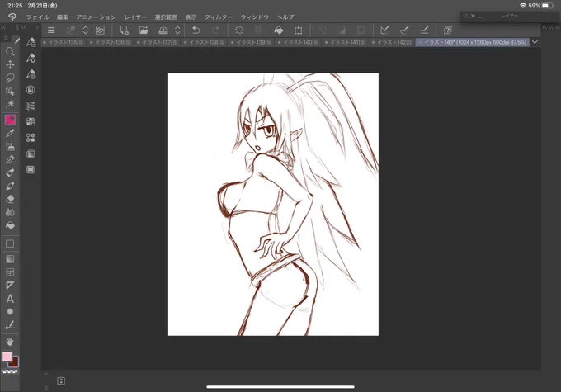Click the up-down chevron beside hamburger menu
This screenshot has width=561, height=392.
tap(85, 30)
